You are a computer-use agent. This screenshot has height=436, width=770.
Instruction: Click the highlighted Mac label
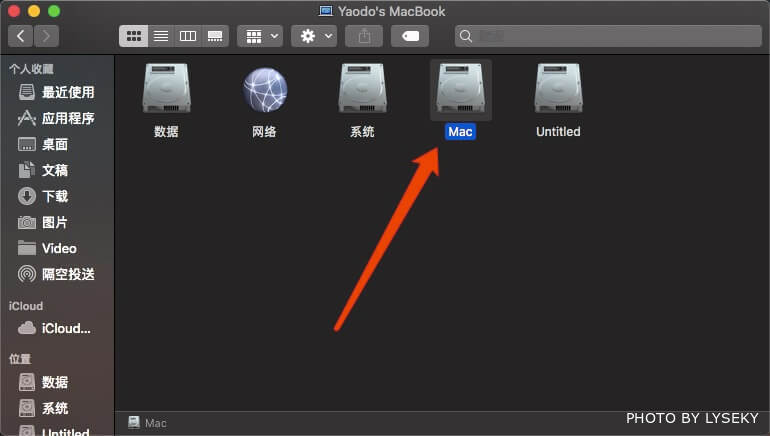coord(460,132)
